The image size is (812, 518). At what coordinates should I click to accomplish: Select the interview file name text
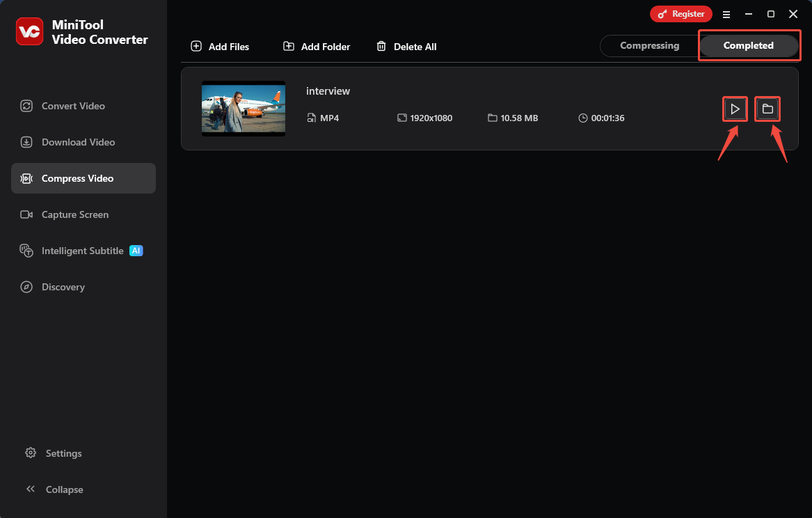pyautogui.click(x=328, y=91)
